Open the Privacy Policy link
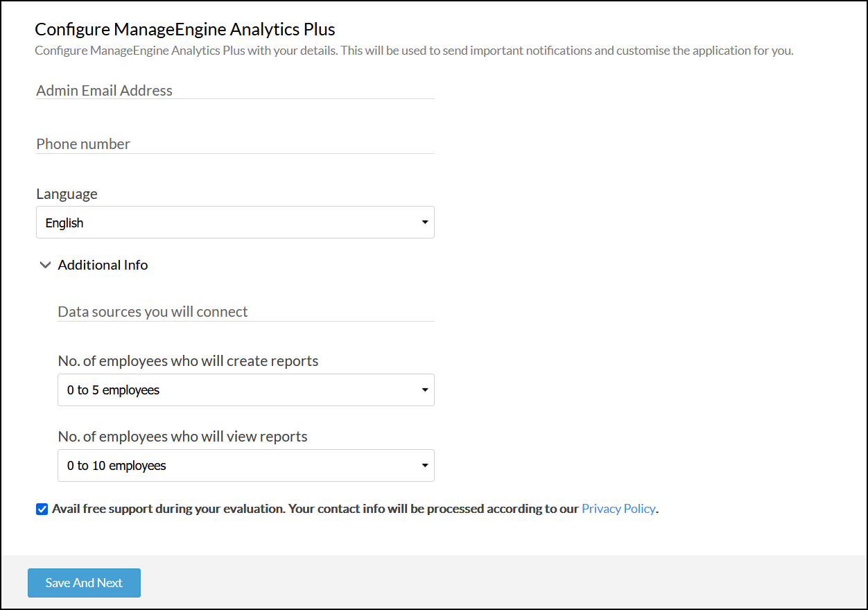Image resolution: width=868 pixels, height=610 pixels. point(618,509)
